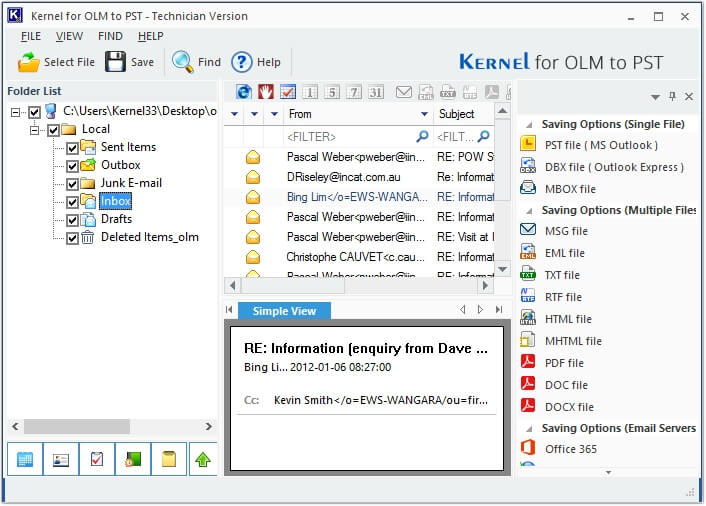Click the calendar checkmark toolbar icon
This screenshot has height=506, width=706.
(x=288, y=92)
